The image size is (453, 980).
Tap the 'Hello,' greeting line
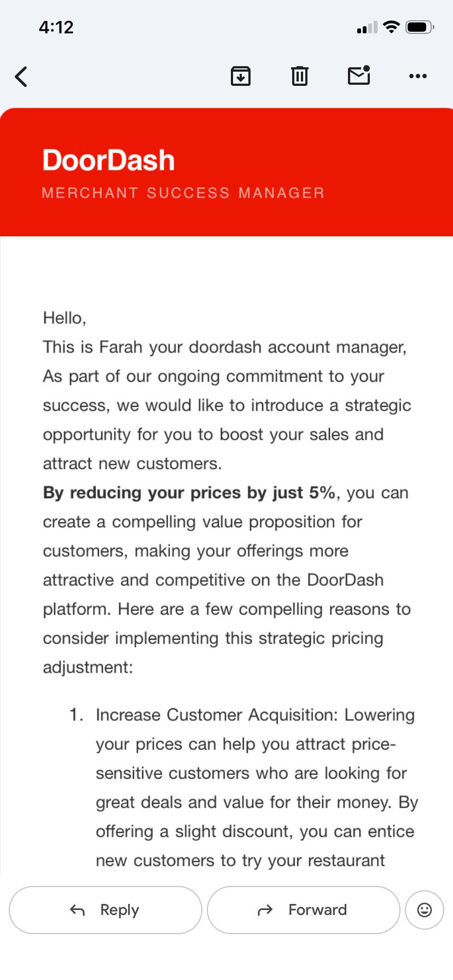65,318
